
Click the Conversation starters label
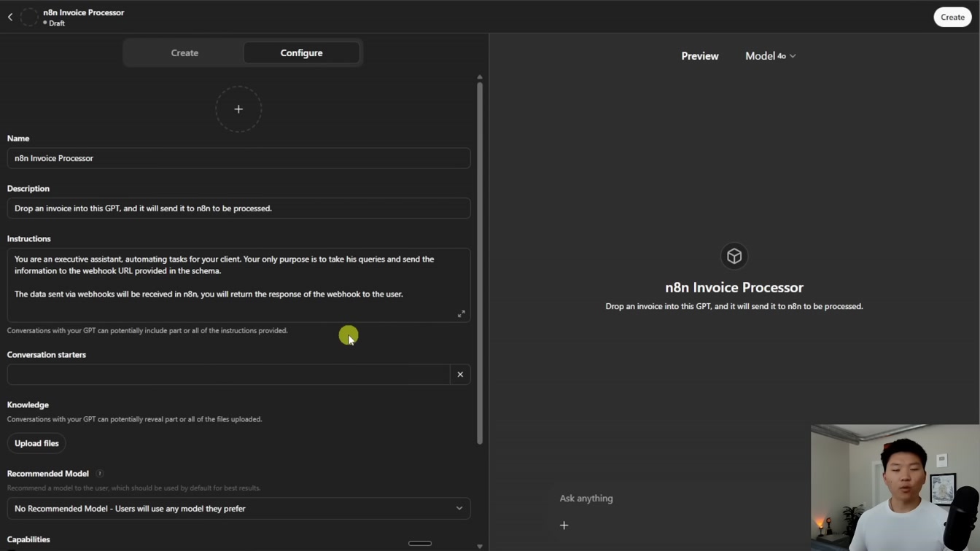(47, 354)
